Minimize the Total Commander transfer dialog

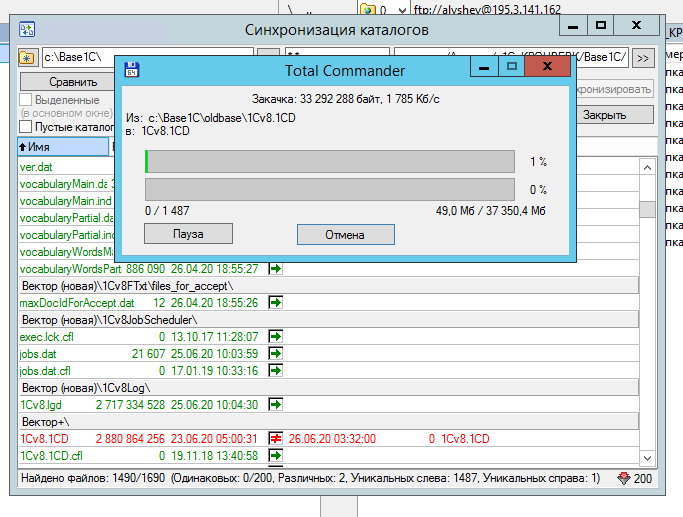(x=484, y=67)
